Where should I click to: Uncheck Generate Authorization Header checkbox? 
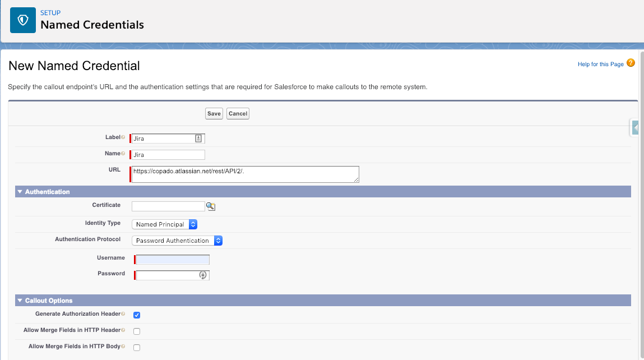click(x=137, y=315)
